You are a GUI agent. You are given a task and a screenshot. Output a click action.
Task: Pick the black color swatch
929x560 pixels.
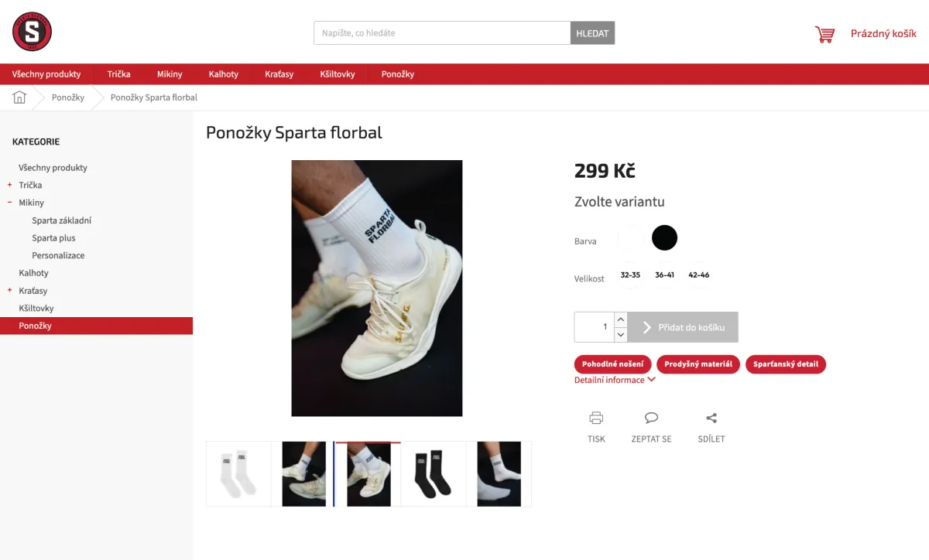[664, 237]
